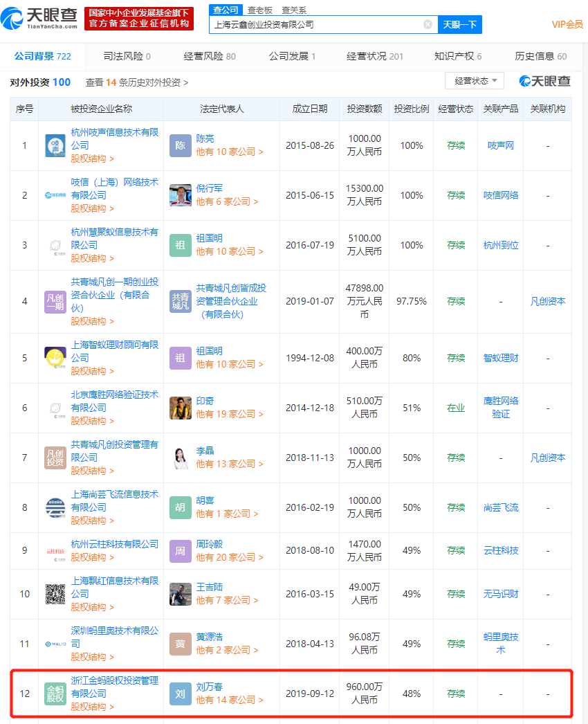Image resolution: width=588 pixels, height=724 pixels.
Task: Click the 共青城凡 representative avatar
Action: pos(181,302)
